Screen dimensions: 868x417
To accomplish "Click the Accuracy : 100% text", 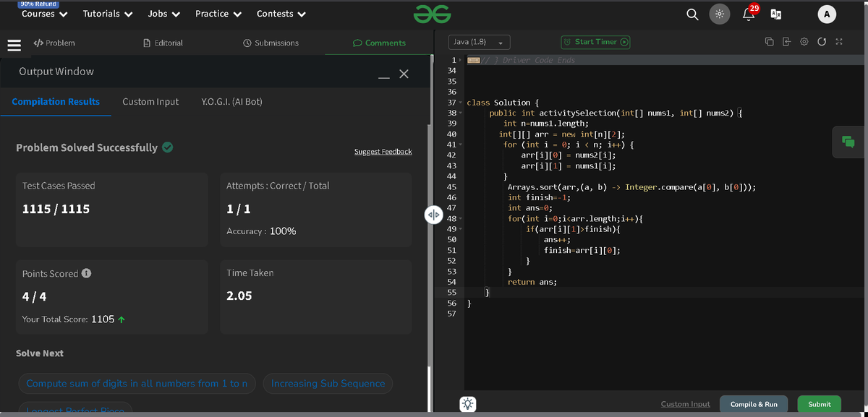I will point(261,231).
